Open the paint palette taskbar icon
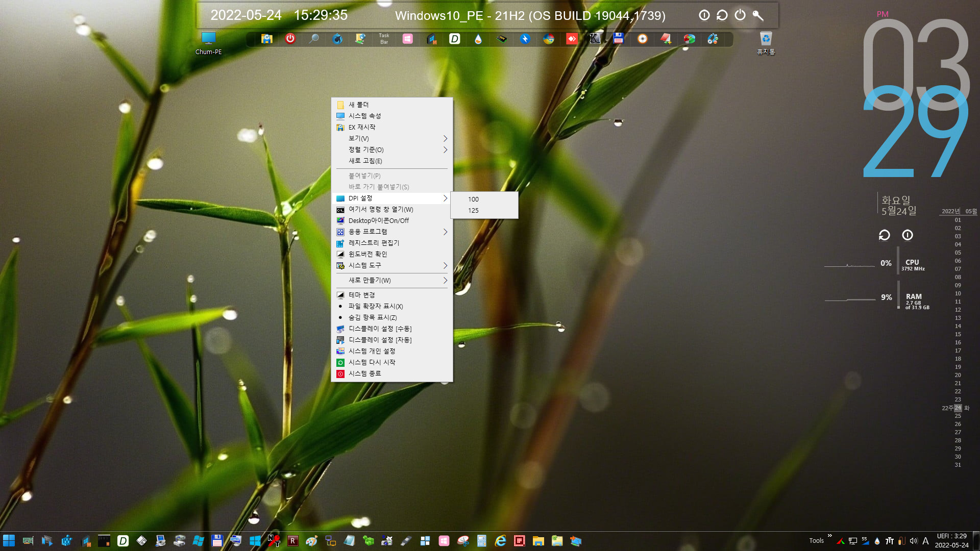The height and width of the screenshot is (551, 980). (311, 541)
